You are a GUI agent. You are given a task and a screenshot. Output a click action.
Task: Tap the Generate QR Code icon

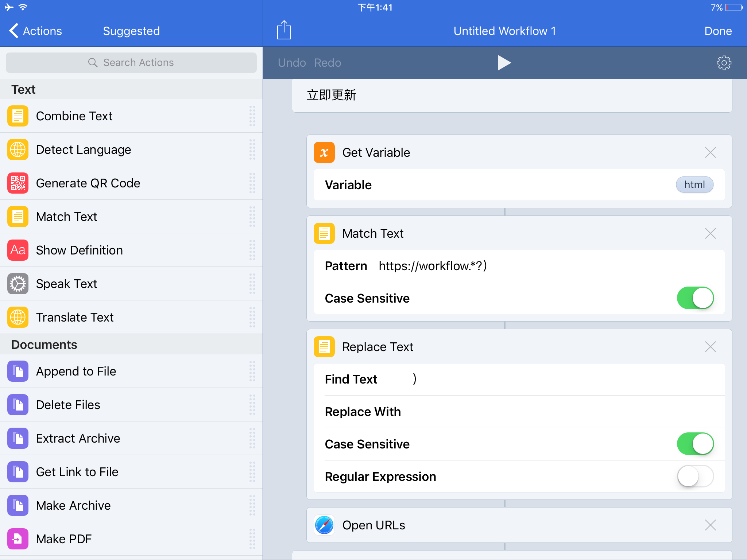point(18,183)
